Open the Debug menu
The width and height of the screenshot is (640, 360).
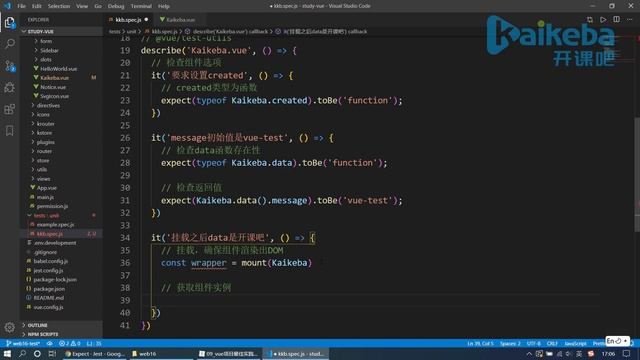[x=116, y=6]
